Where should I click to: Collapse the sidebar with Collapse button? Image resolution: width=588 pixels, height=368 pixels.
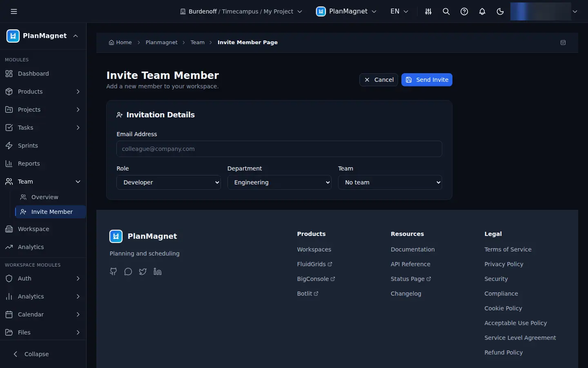(x=31, y=354)
